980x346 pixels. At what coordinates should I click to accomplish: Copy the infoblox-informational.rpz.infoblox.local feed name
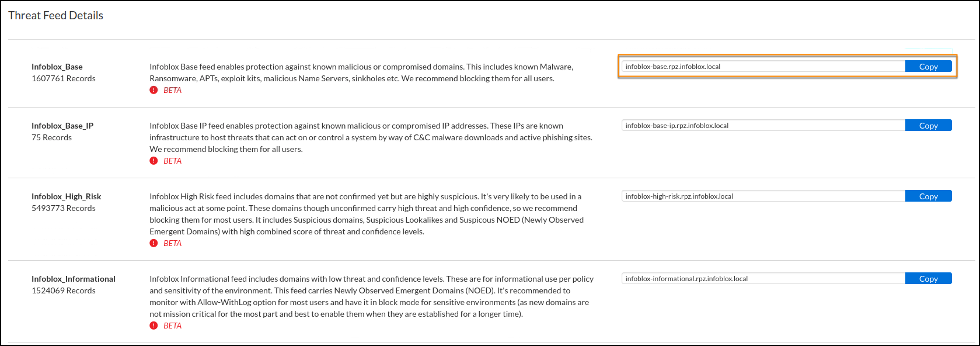(x=928, y=279)
